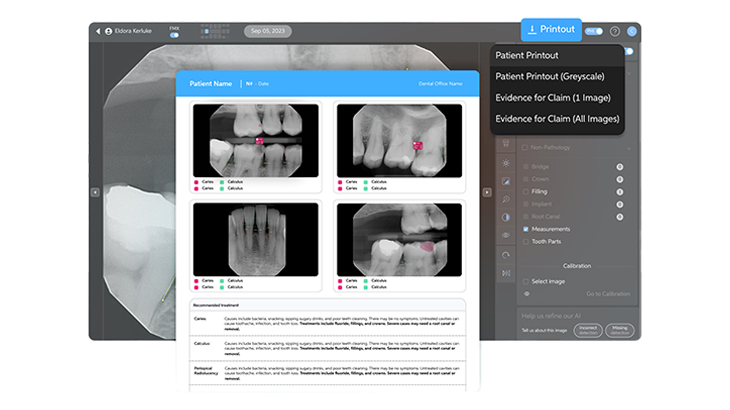
Task: Click the back arrow beside patient name
Action: (99, 32)
